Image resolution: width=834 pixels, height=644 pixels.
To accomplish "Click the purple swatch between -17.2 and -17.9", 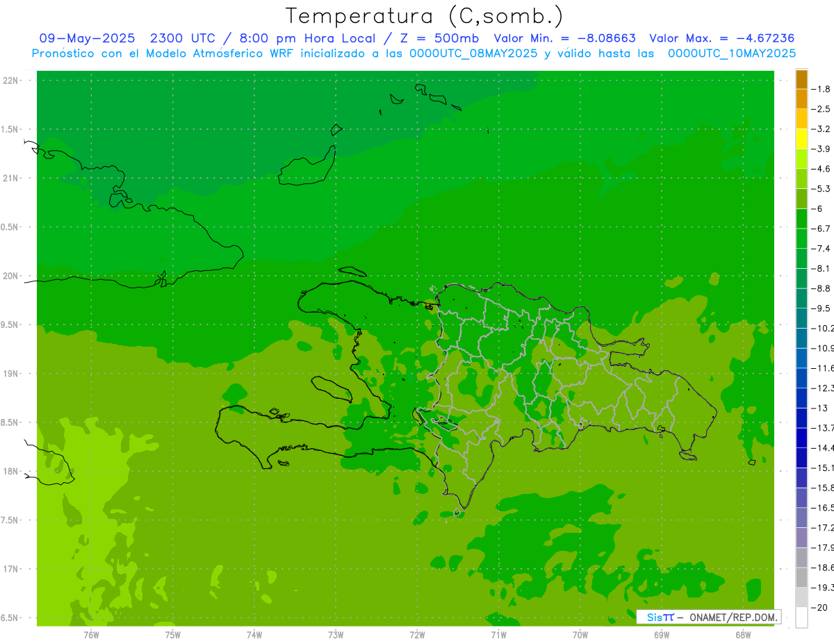I will tap(801, 538).
